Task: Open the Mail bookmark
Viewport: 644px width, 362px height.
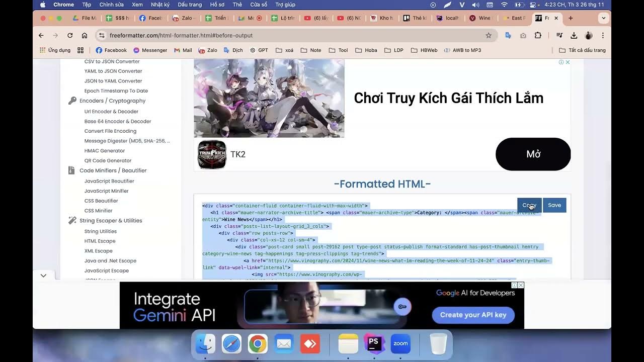Action: click(x=183, y=50)
